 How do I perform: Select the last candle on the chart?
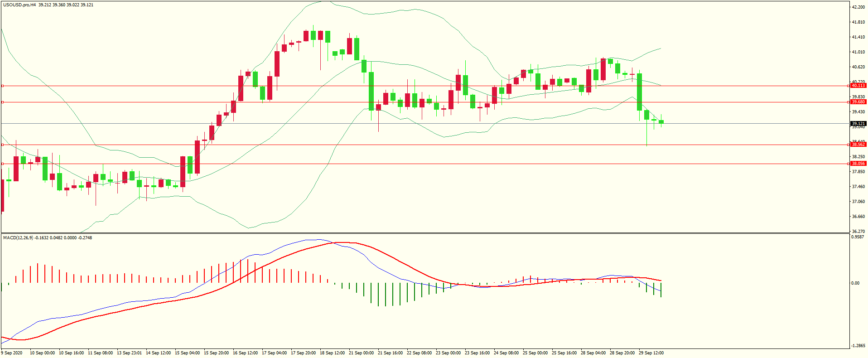[x=661, y=122]
